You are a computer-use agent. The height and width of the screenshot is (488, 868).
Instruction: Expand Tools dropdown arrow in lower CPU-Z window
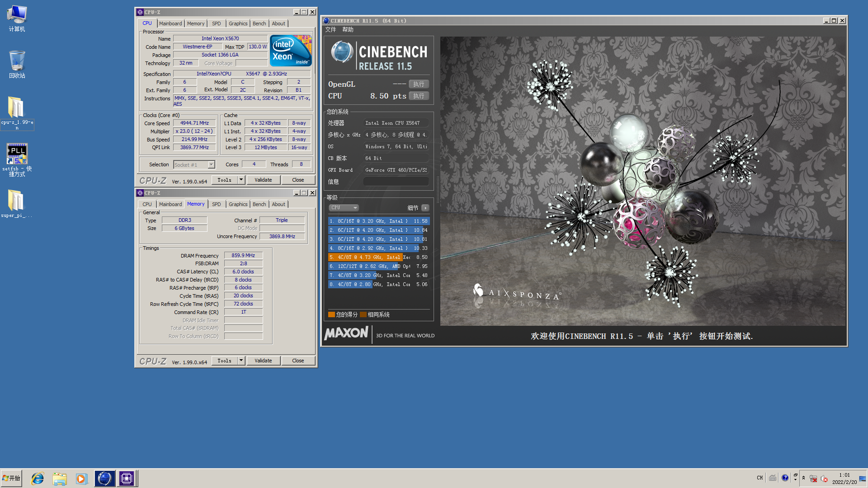241,361
